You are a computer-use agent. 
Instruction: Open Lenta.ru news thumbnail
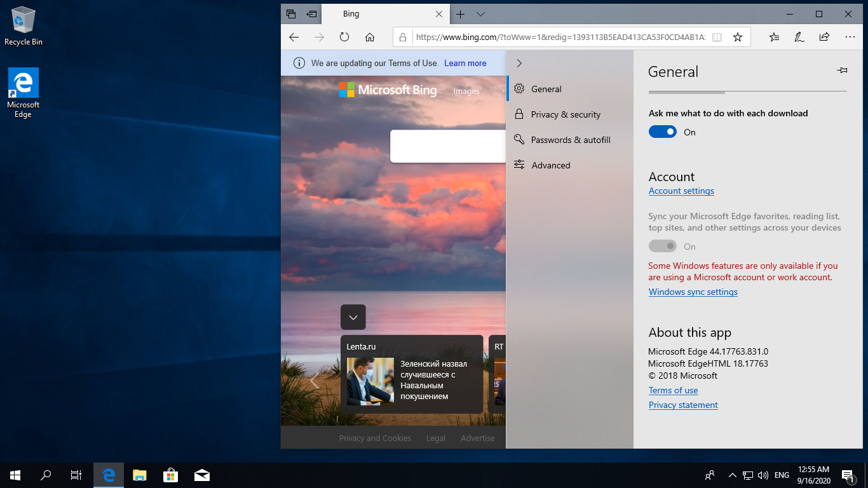pos(370,381)
